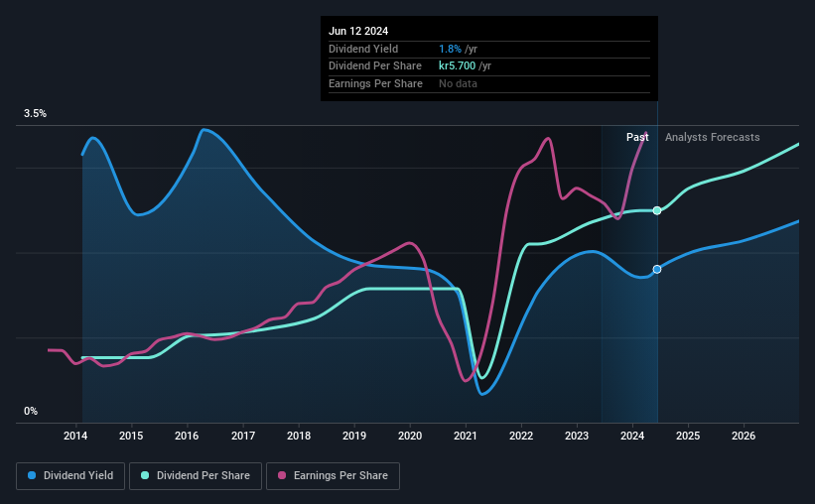This screenshot has height=504, width=815.
Task: Select the blue Dividend Yield data point
Action: [657, 269]
